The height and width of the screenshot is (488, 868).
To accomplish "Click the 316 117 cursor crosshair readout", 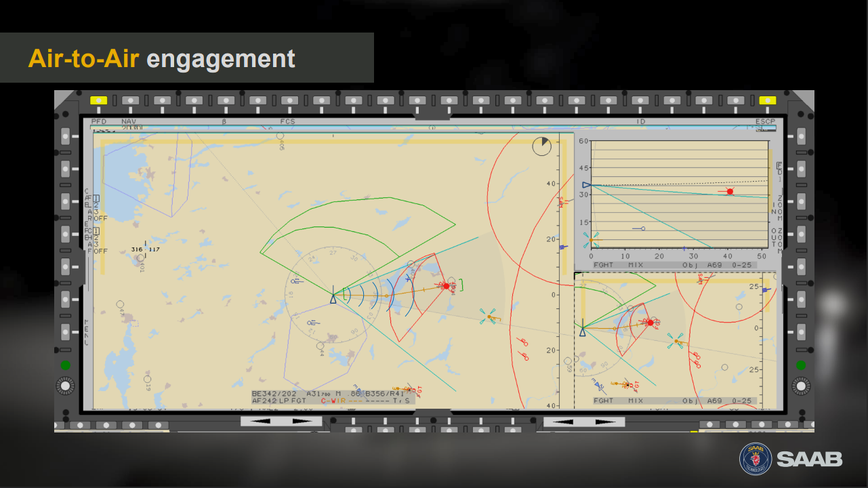I will [146, 249].
